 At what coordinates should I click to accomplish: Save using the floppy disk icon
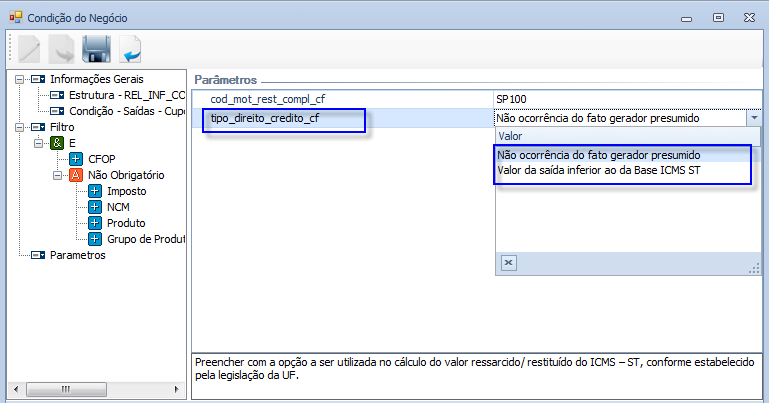pos(96,49)
